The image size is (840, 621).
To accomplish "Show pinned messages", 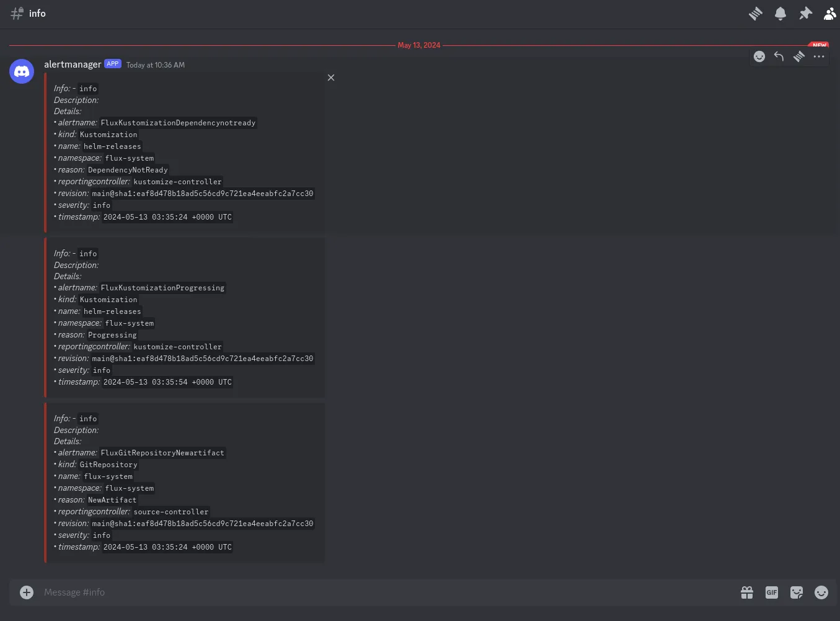I will pyautogui.click(x=805, y=14).
